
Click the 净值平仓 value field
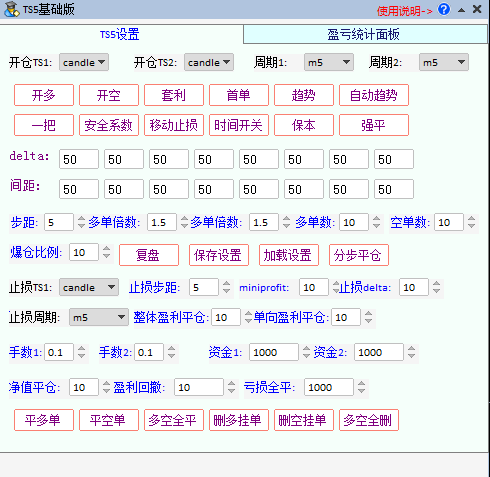(84, 387)
